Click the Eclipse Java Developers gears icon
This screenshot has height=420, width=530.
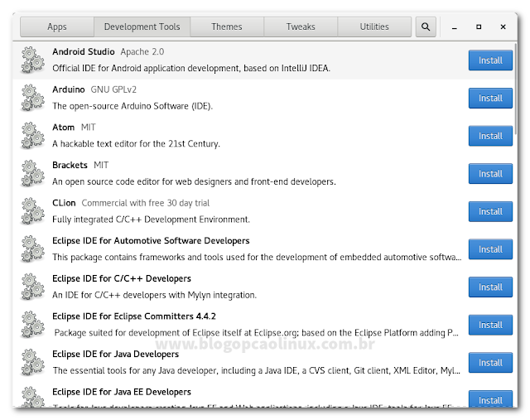coord(32,363)
